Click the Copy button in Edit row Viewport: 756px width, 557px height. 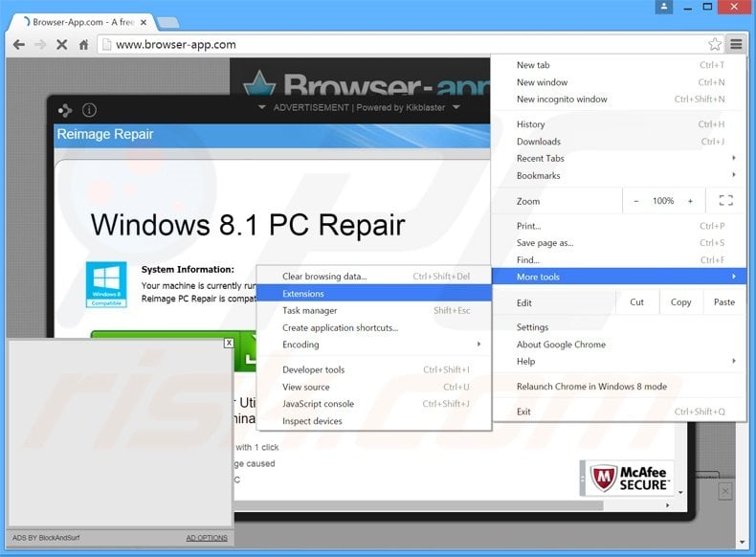[680, 302]
